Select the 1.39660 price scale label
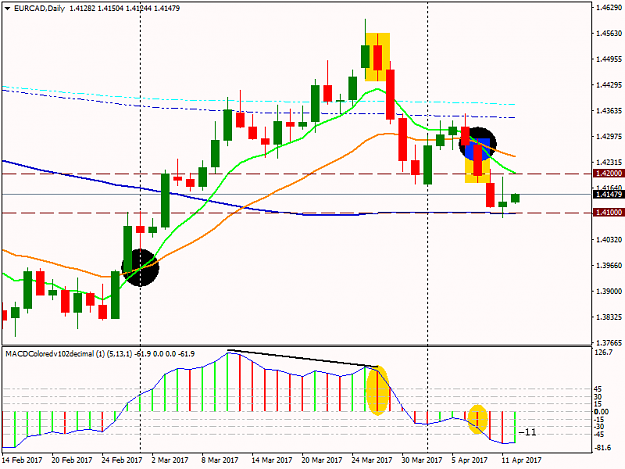 coord(609,265)
